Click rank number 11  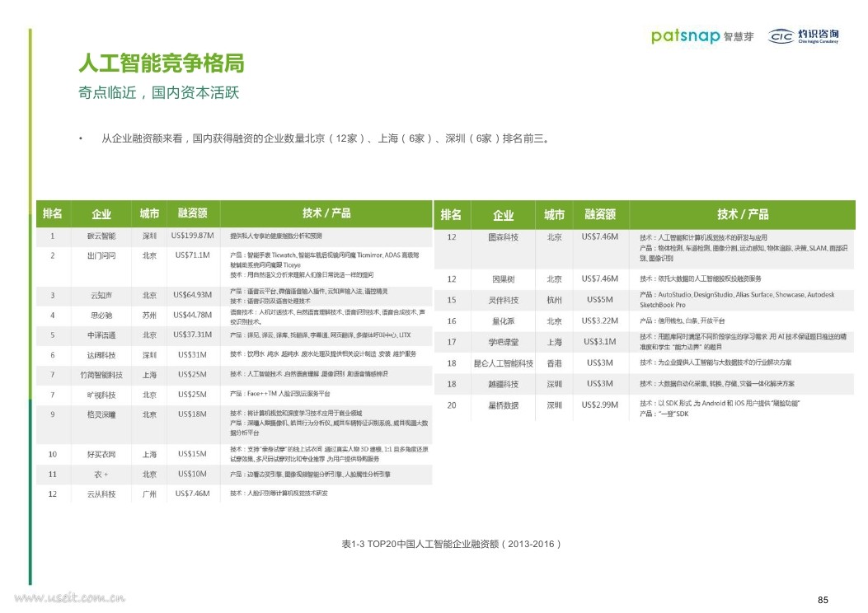[x=53, y=475]
